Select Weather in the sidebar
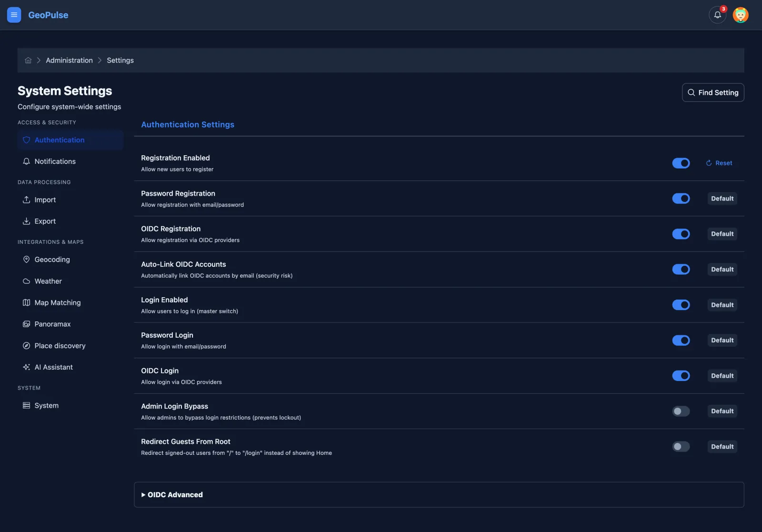 click(70, 281)
